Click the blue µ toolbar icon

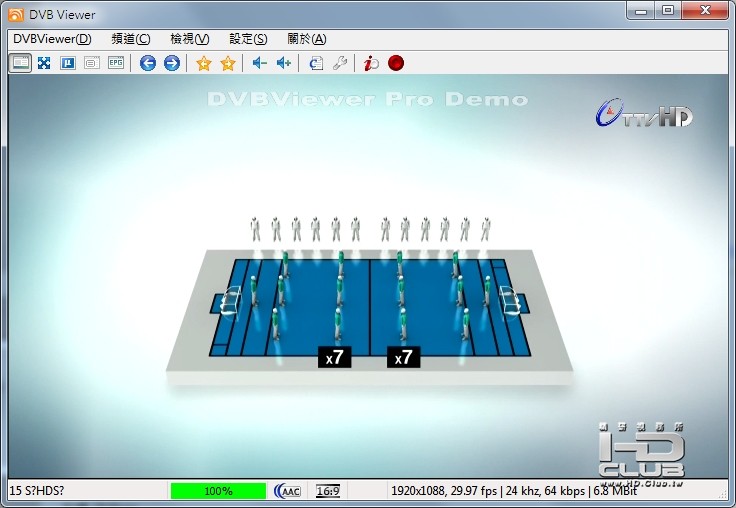pos(68,63)
